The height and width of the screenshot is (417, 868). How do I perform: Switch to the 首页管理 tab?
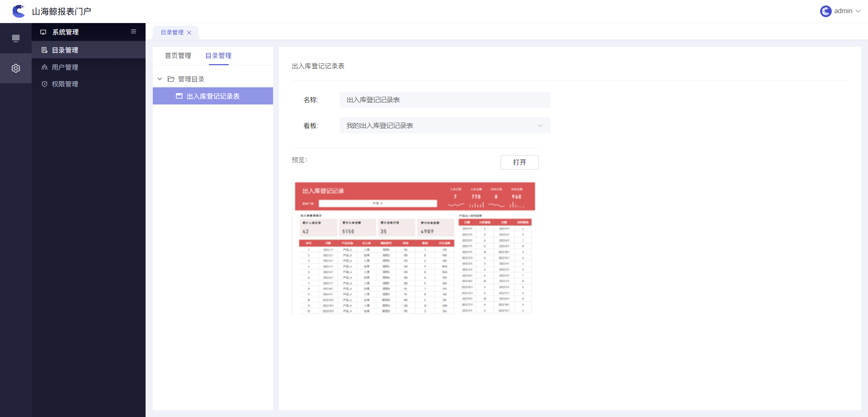click(x=178, y=56)
